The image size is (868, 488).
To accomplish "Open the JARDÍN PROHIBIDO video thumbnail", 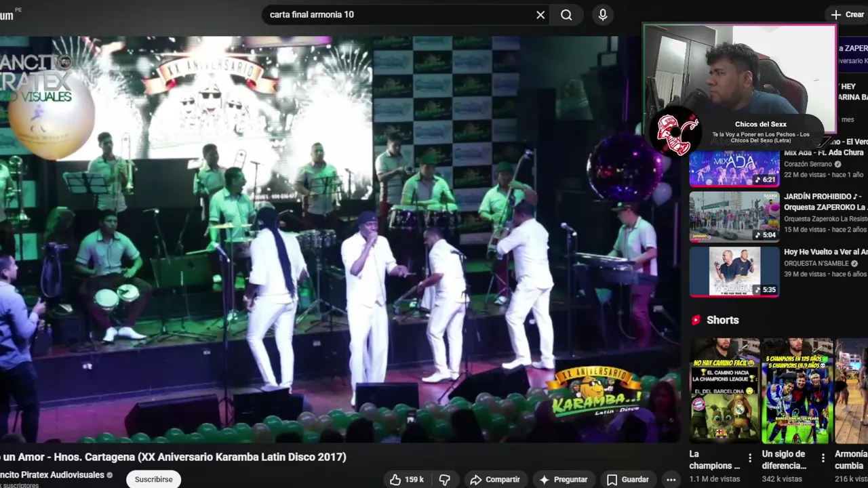I will point(734,217).
